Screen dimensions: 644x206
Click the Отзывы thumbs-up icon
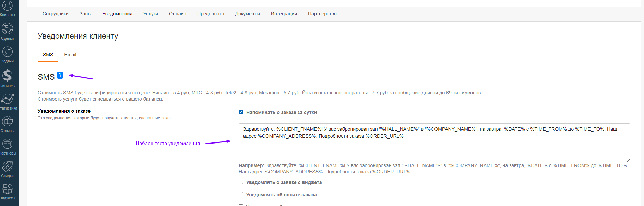(x=8, y=121)
